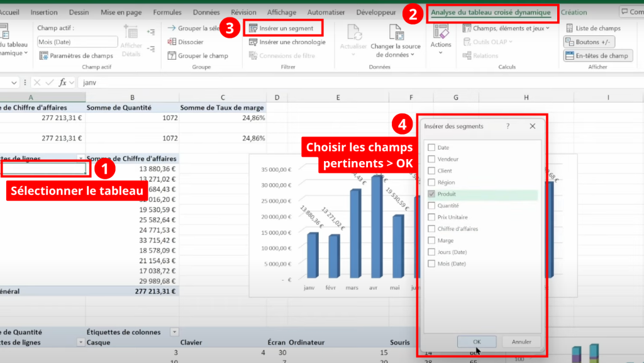This screenshot has height=363, width=644.
Task: Click the expand field icon
Action: [151, 31]
